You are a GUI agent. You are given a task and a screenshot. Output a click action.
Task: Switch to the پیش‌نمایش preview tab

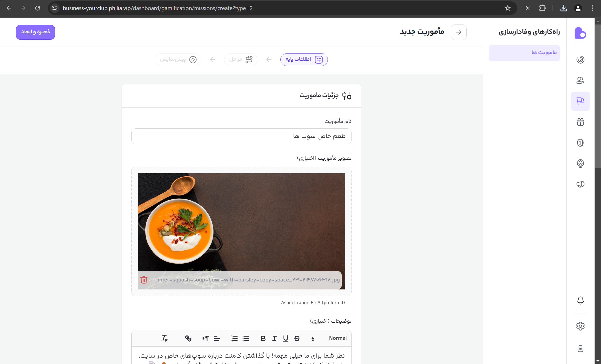point(178,59)
